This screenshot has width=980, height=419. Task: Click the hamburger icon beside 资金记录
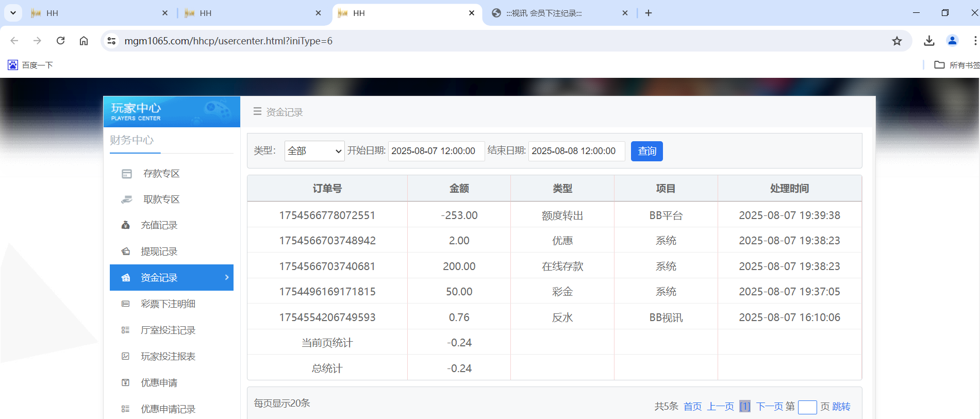pyautogui.click(x=257, y=112)
